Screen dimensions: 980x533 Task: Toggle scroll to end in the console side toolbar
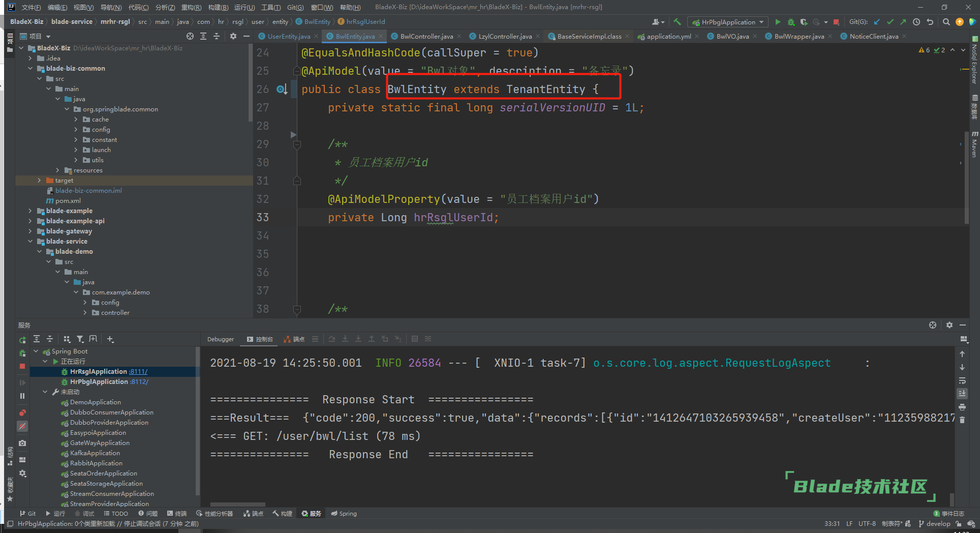(x=962, y=394)
